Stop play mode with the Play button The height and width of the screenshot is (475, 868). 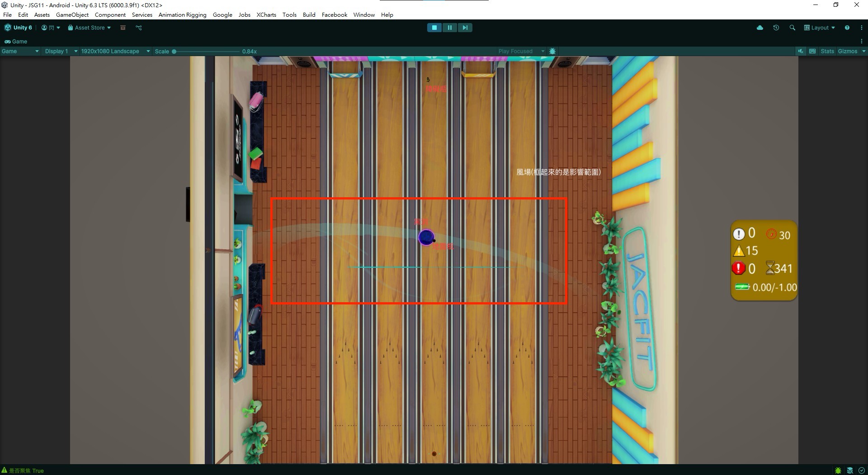pos(434,28)
